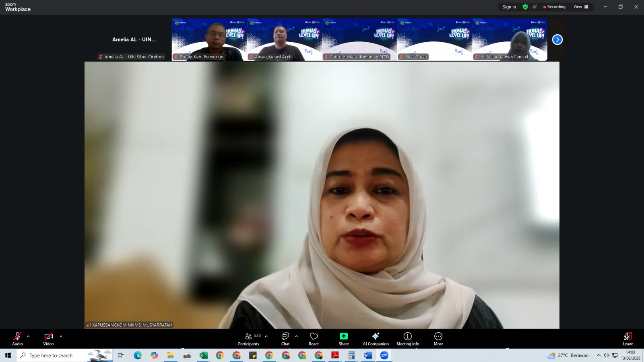The image size is (644, 362).
Task: Show Meeting info
Action: click(x=408, y=339)
